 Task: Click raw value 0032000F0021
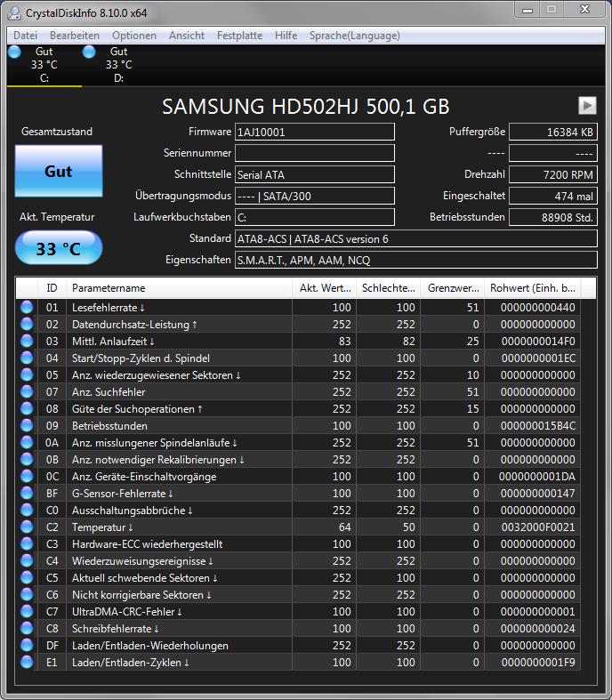(538, 527)
